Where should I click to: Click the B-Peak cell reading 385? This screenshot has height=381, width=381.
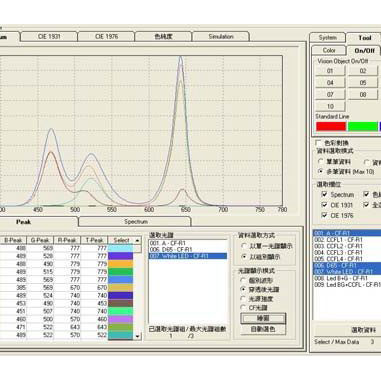pos(13,287)
